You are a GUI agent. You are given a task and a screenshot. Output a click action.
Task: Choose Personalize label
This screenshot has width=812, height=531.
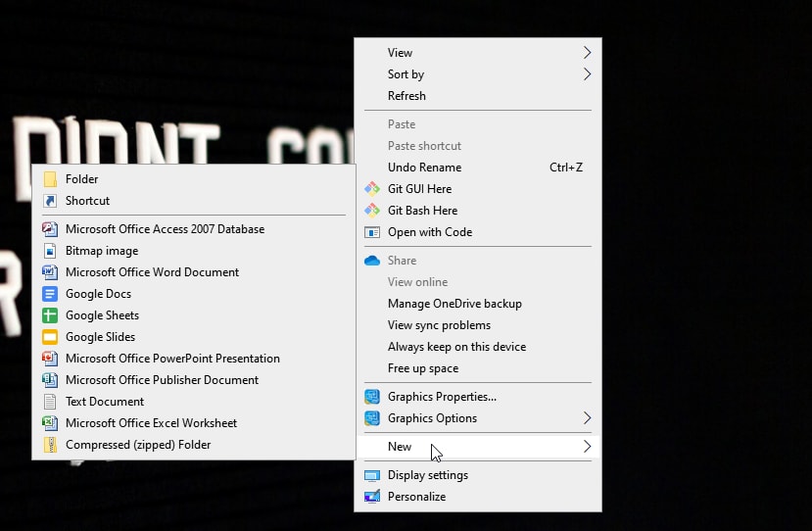(416, 497)
